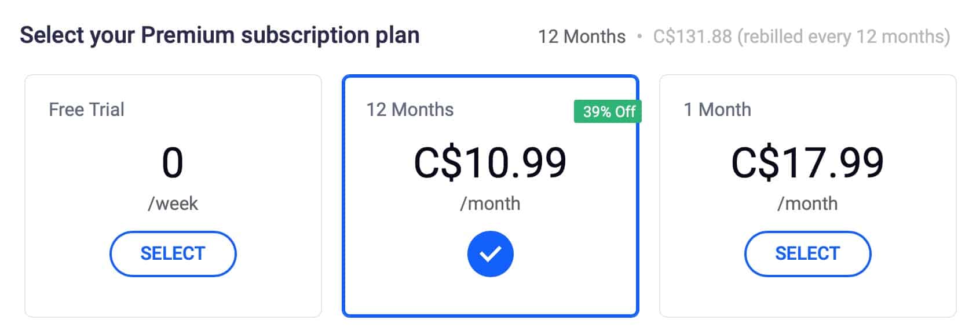Viewport: 980px width, 334px height.
Task: Click the C$10.99 price text
Action: [x=490, y=163]
